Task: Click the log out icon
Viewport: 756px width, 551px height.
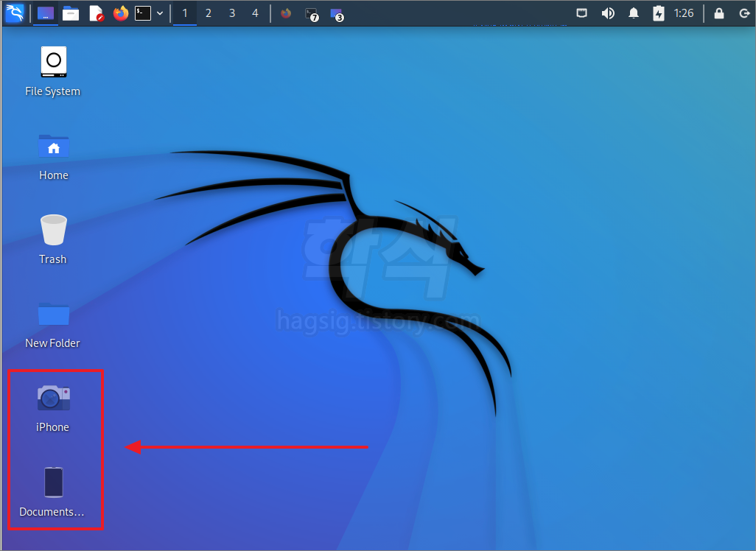Action: pyautogui.click(x=744, y=13)
